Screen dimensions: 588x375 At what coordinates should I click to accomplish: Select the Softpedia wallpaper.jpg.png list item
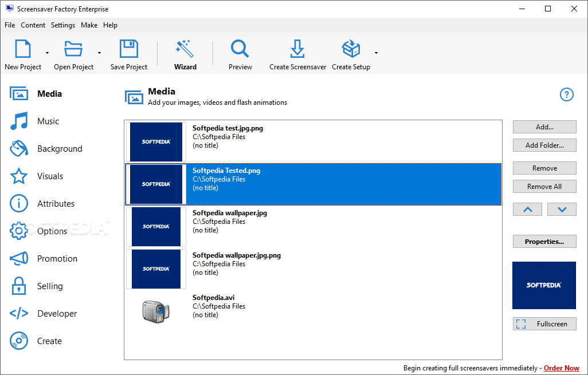tap(313, 269)
